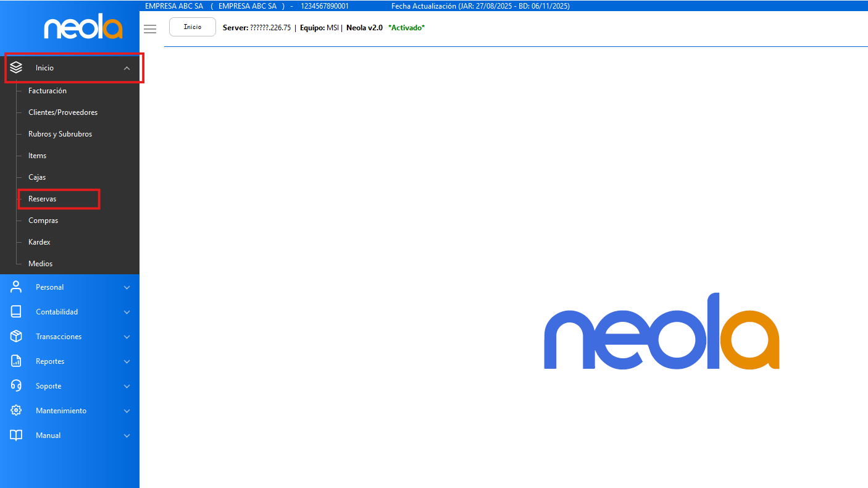Click the hamburger menu icon
This screenshot has width=868, height=488.
150,29
